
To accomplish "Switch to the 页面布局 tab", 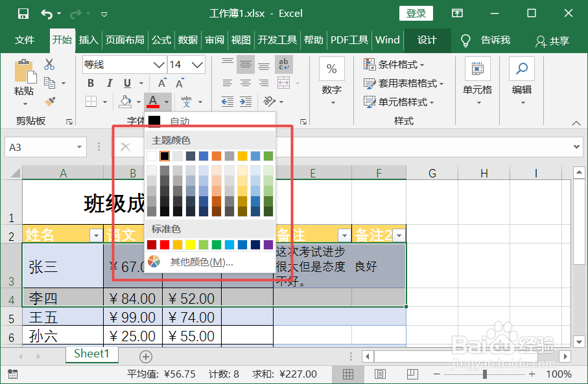I will click(125, 40).
